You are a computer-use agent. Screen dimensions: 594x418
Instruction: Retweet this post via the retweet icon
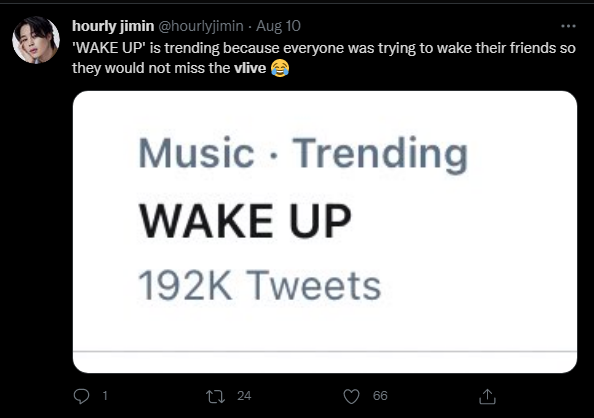(x=215, y=396)
